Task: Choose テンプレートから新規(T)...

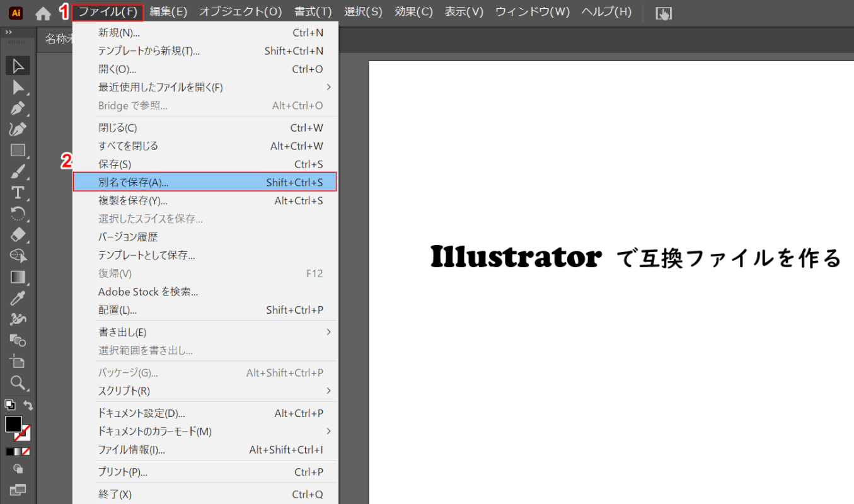Action: [205, 51]
